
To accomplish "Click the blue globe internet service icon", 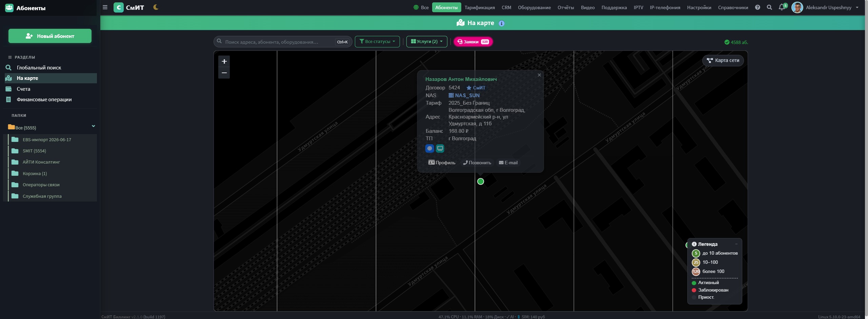I will point(429,148).
